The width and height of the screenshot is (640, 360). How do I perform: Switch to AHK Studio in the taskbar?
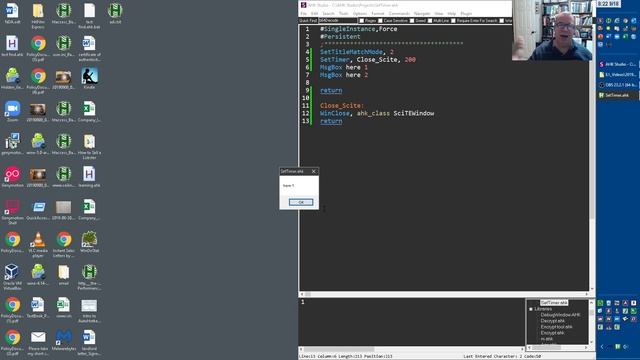[x=617, y=64]
